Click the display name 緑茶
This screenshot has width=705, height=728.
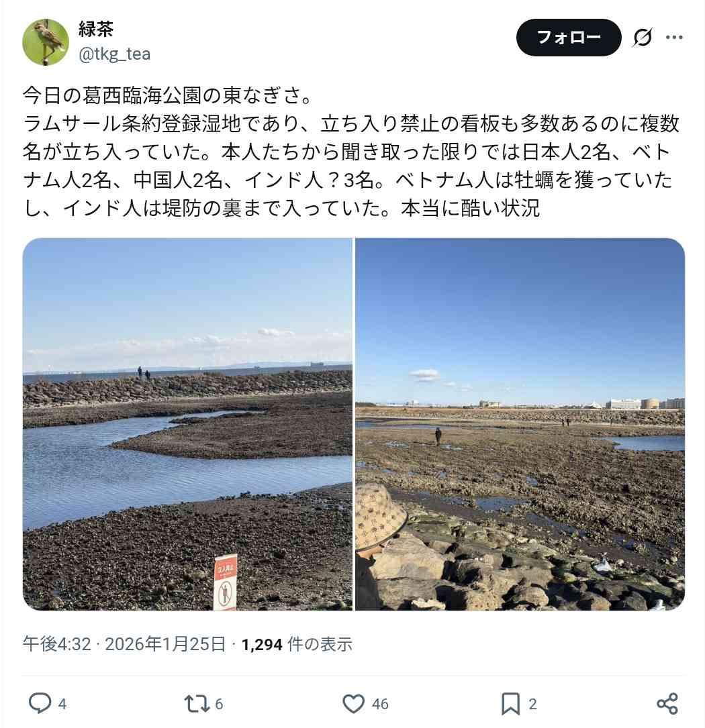(x=96, y=30)
